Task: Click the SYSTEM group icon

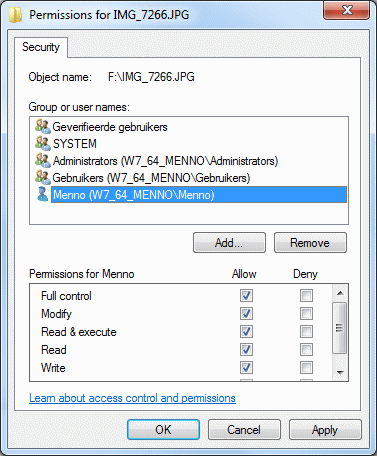Action: coord(43,143)
